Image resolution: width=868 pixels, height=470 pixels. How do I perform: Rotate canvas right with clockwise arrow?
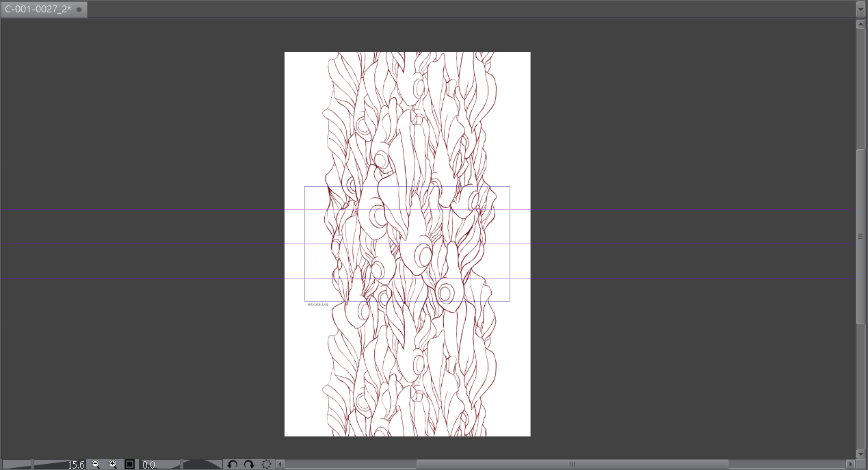pos(249,465)
